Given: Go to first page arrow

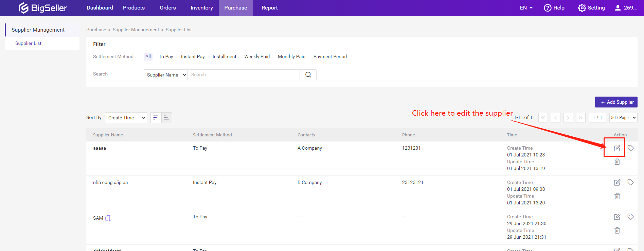Looking at the screenshot, I should [543, 118].
